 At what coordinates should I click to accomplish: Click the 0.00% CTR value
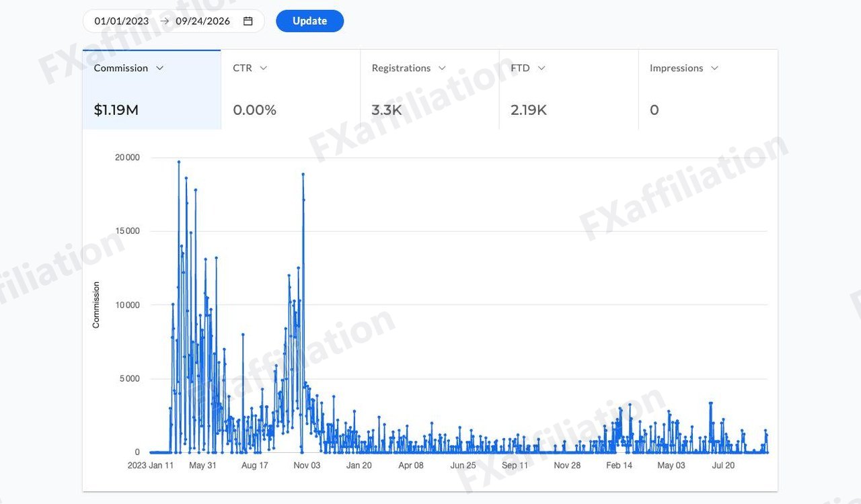[x=254, y=110]
